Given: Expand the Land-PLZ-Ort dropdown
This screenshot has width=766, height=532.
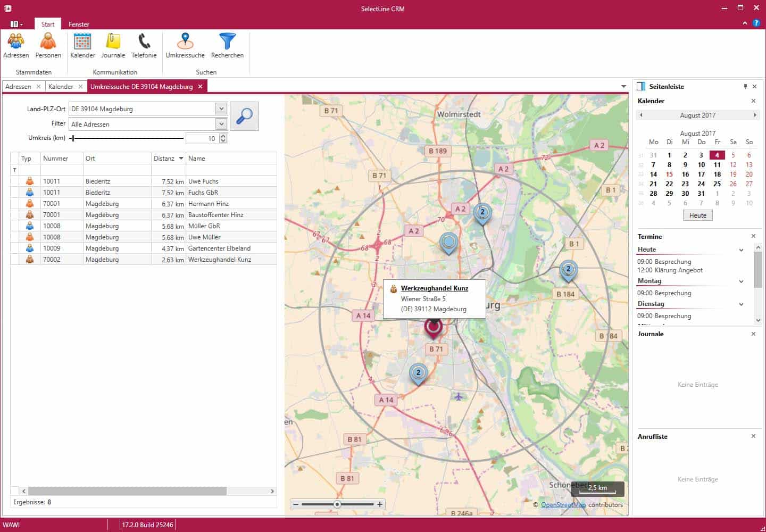Looking at the screenshot, I should click(x=221, y=109).
